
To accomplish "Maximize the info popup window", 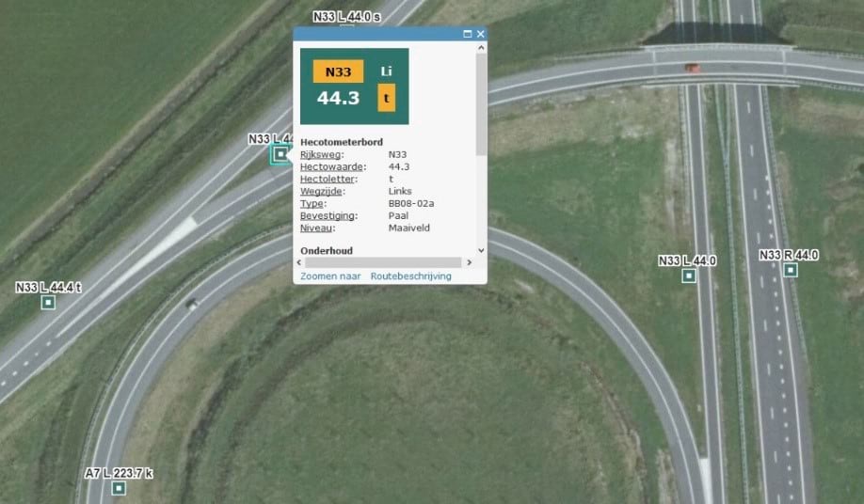I will click(x=467, y=34).
